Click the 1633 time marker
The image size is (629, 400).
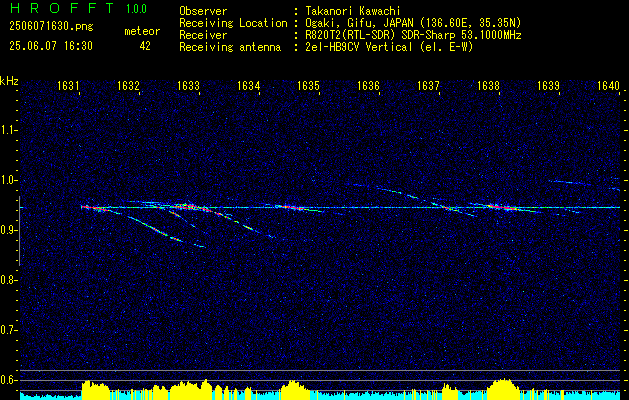[188, 85]
